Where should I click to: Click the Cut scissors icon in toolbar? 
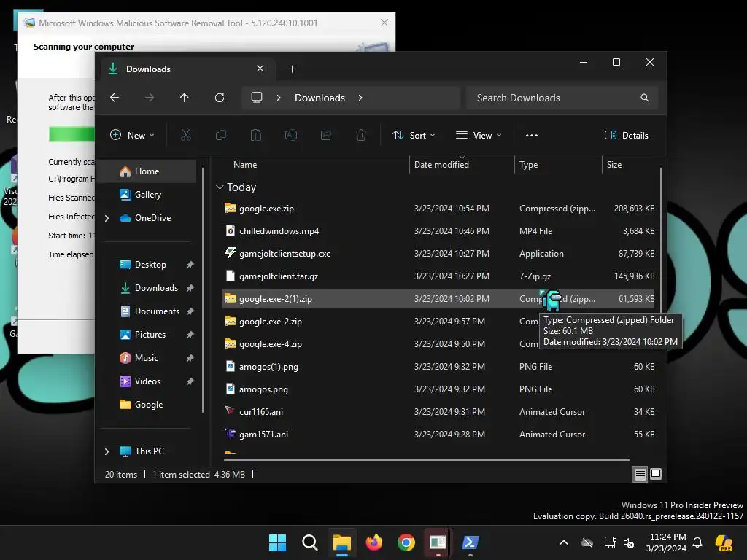(x=186, y=135)
